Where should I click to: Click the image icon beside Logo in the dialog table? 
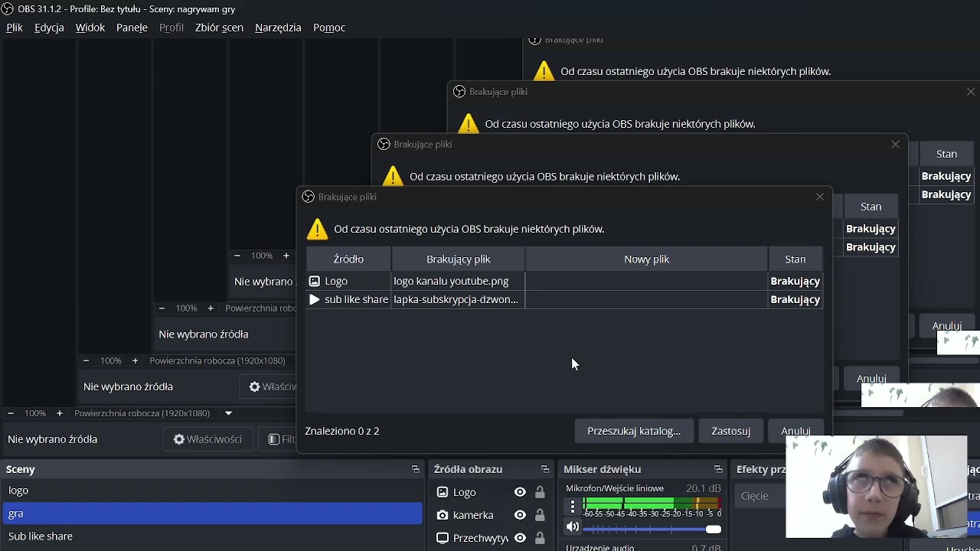click(314, 281)
